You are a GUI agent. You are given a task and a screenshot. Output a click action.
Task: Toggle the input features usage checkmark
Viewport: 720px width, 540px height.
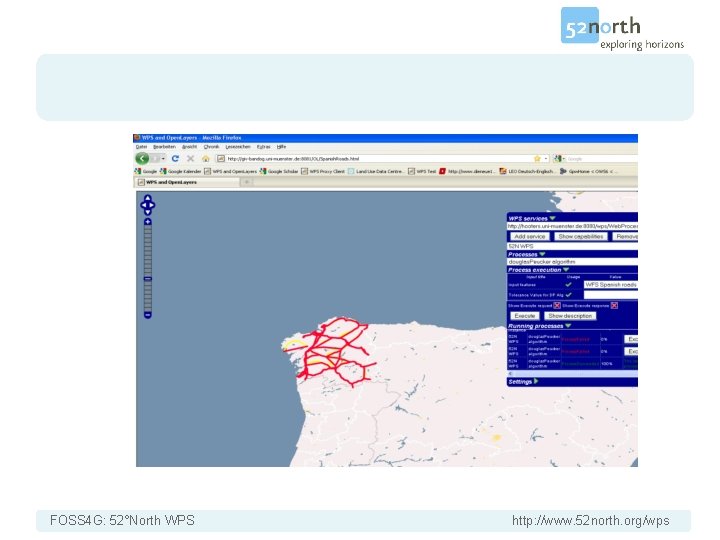point(568,285)
